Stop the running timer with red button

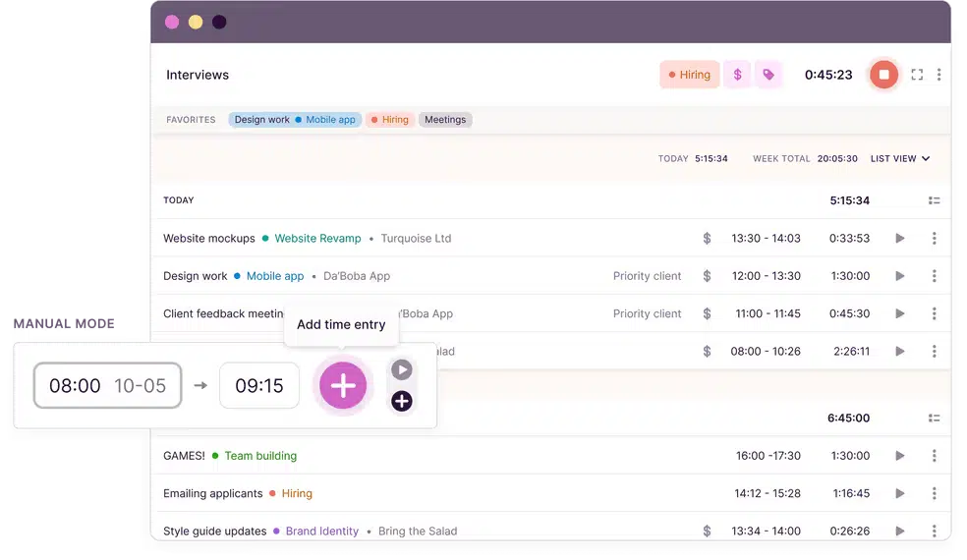883,75
